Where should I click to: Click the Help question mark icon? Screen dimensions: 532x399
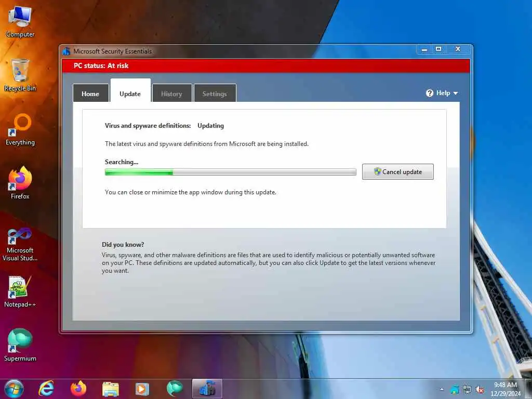[430, 93]
